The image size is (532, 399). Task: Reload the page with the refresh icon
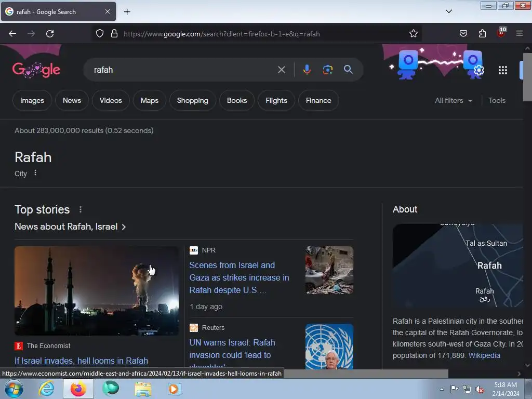[x=50, y=34]
